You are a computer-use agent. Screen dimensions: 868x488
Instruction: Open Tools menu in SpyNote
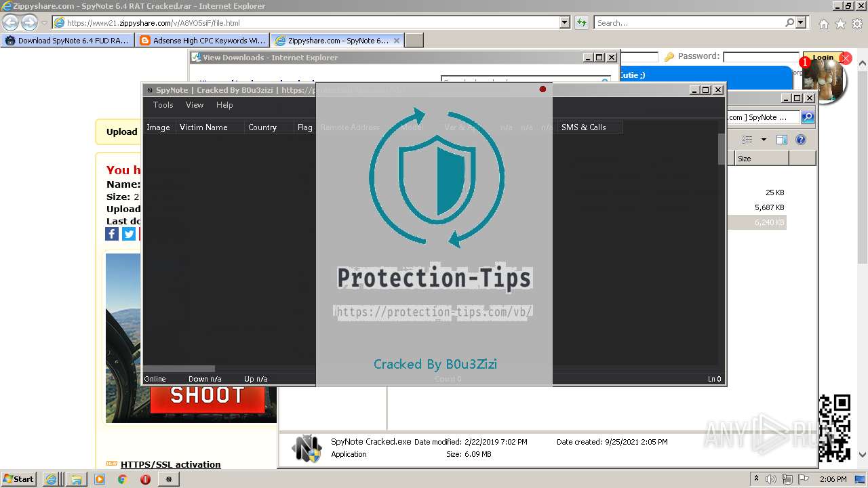163,105
